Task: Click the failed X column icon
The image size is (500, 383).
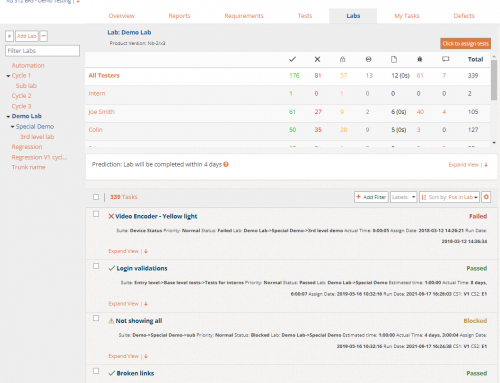Action: 317,59
